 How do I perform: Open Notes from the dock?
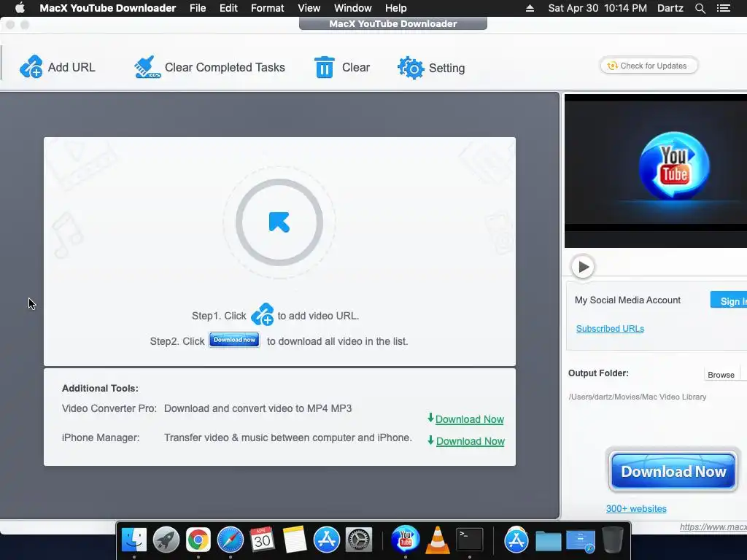(x=295, y=540)
